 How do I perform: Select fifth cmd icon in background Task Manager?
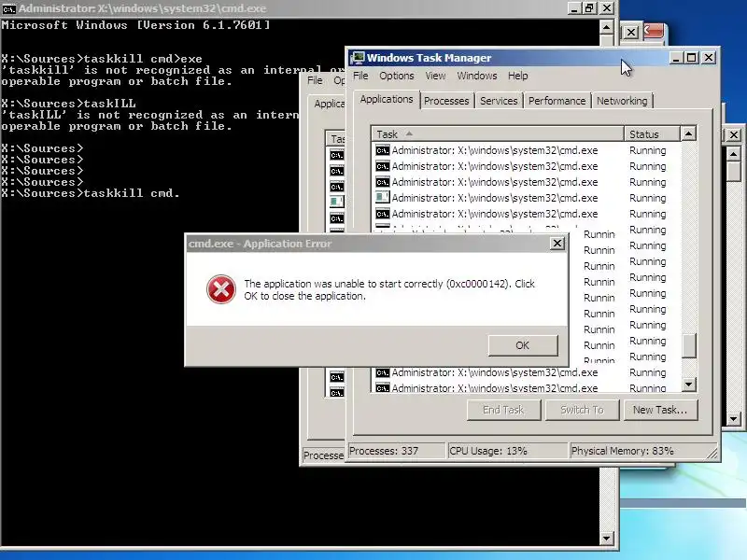336,218
